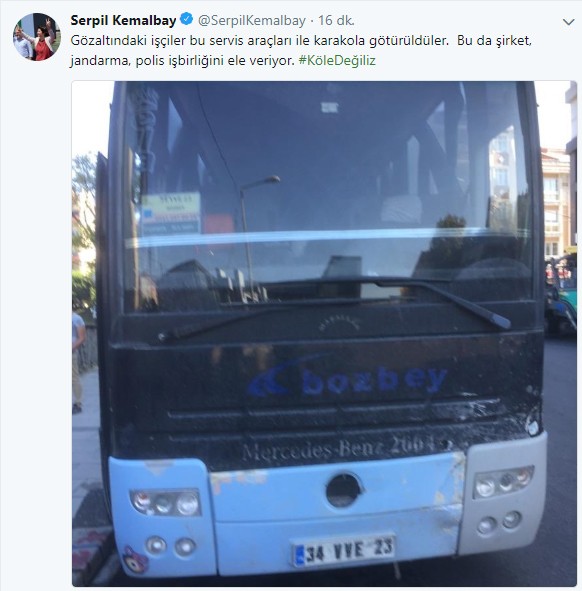The height and width of the screenshot is (591, 582).
Task: Click the Mercedes-Benz lettering in the photo
Action: (345, 449)
